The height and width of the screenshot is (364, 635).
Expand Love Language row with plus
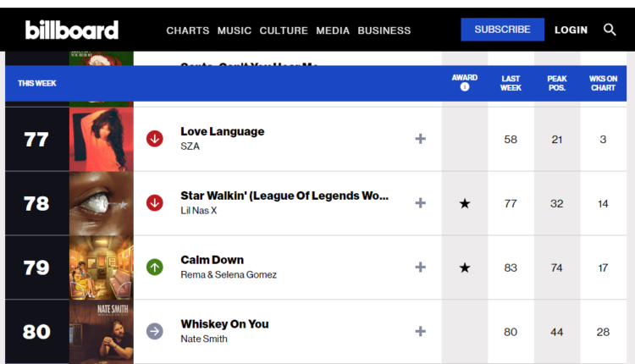click(x=420, y=139)
